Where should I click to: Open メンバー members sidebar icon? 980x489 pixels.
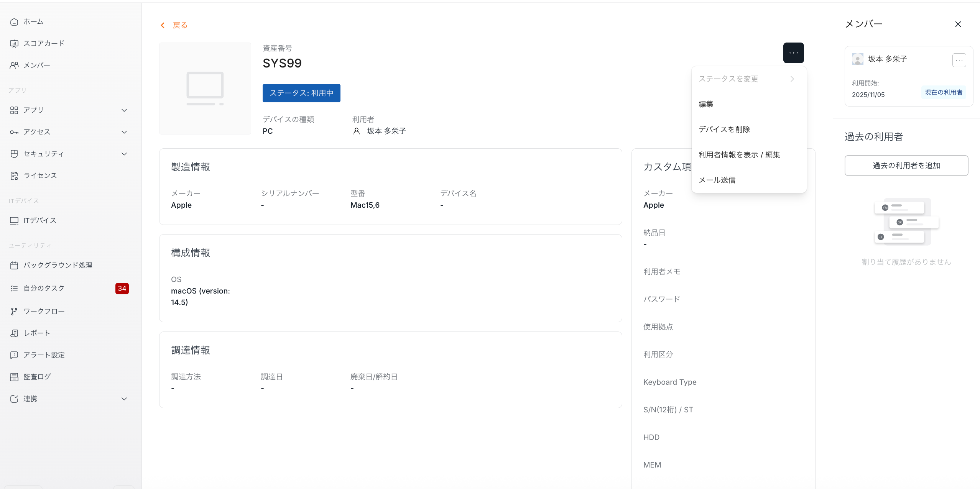(x=14, y=66)
